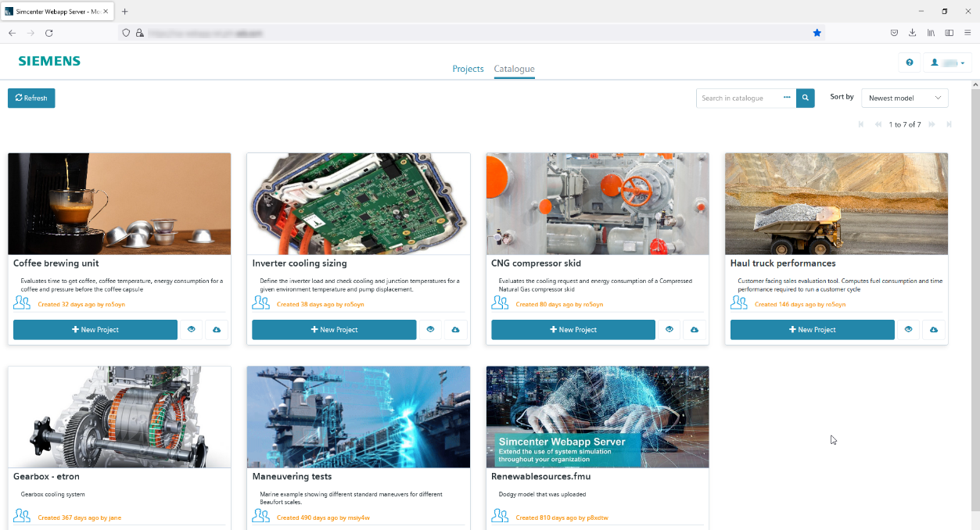
Task: Switch to the Projects tab
Action: (468, 69)
